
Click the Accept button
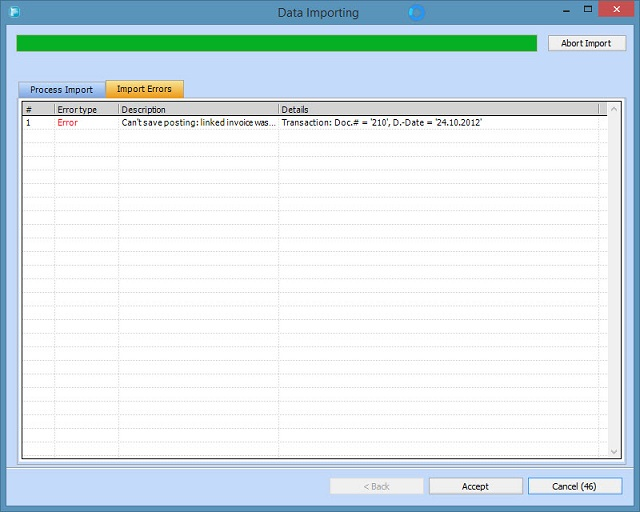[x=475, y=486]
